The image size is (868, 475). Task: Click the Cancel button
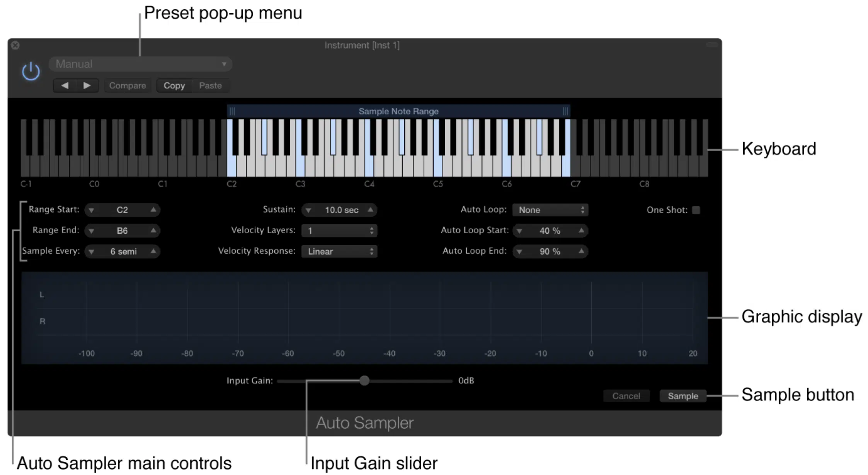[x=626, y=396]
